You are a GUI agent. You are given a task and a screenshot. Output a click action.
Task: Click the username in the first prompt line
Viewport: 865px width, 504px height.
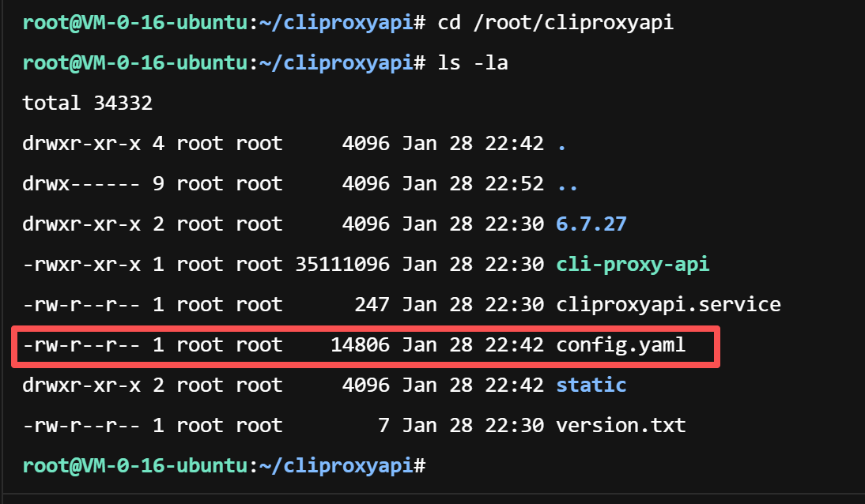(x=44, y=22)
